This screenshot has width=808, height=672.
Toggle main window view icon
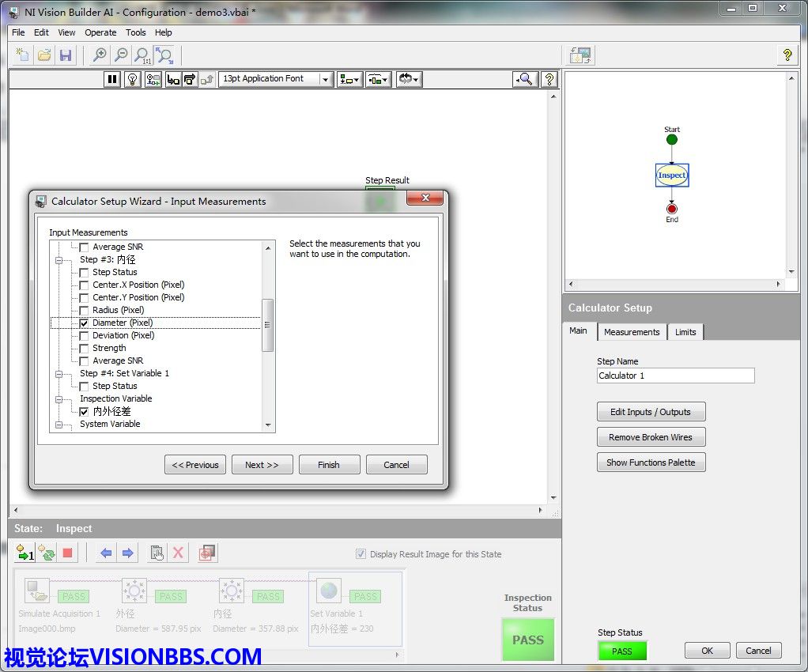coord(581,55)
